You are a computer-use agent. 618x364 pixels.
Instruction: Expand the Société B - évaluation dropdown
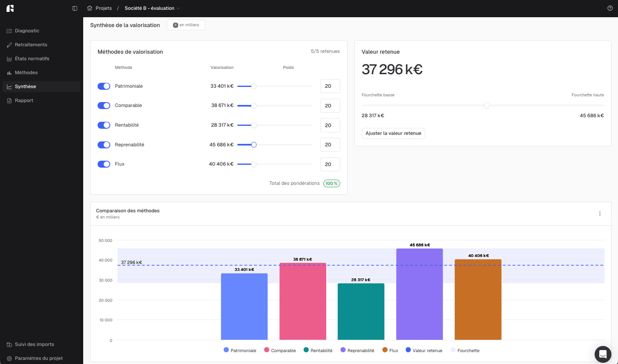pos(152,8)
